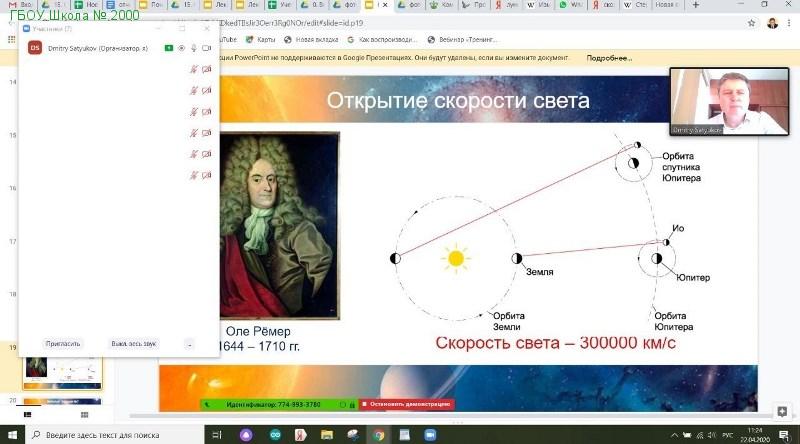Show hidden system tray icons
Image resolution: width=800 pixels, height=444 pixels.
click(674, 435)
